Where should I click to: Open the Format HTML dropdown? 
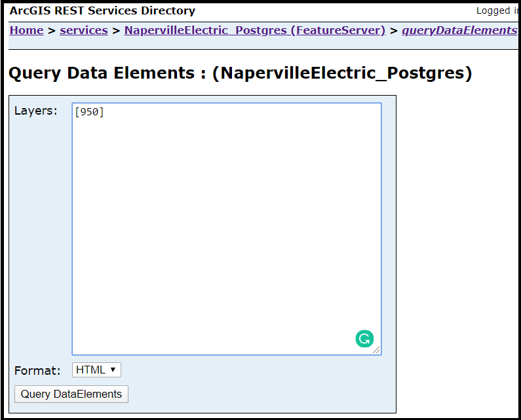point(96,370)
